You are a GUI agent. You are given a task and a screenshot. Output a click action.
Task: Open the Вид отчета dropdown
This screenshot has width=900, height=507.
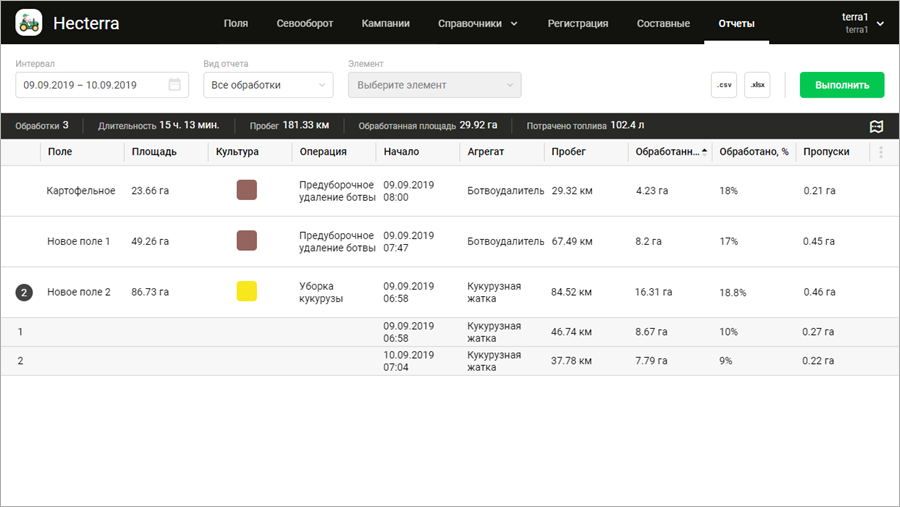click(x=268, y=85)
